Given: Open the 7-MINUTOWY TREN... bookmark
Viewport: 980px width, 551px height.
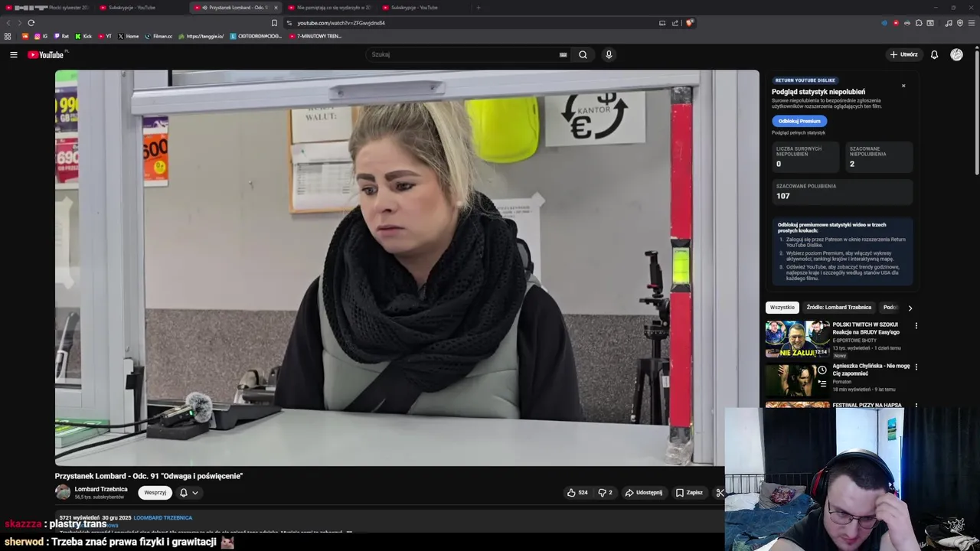Looking at the screenshot, I should (x=315, y=36).
